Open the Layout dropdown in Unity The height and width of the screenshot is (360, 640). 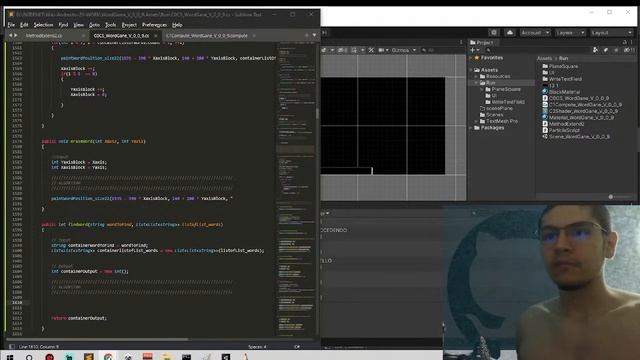coord(611,33)
